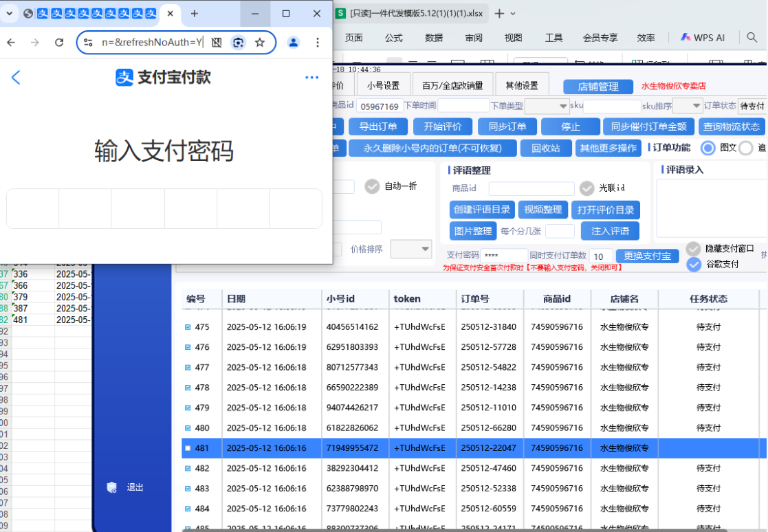Open WPS AI assistant
This screenshot has width=768, height=532.
tap(702, 38)
